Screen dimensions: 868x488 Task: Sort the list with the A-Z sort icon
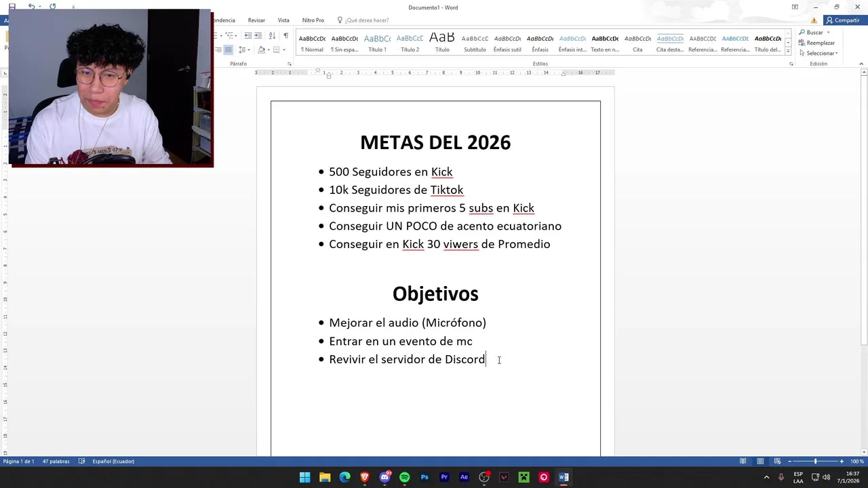[272, 35]
